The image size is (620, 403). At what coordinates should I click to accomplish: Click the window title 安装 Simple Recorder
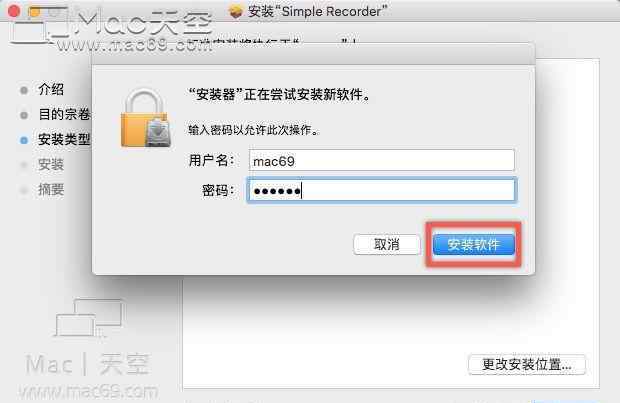tap(318, 11)
